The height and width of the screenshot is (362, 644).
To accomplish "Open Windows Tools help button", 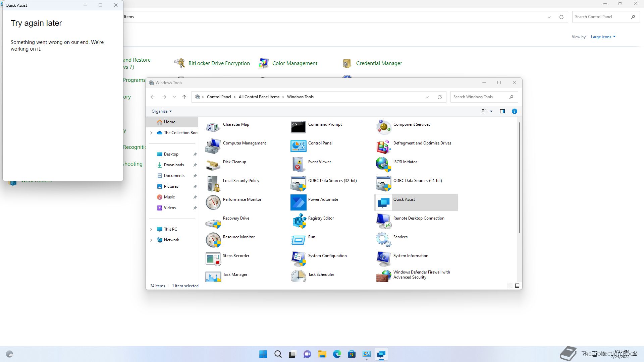I will coord(515,111).
